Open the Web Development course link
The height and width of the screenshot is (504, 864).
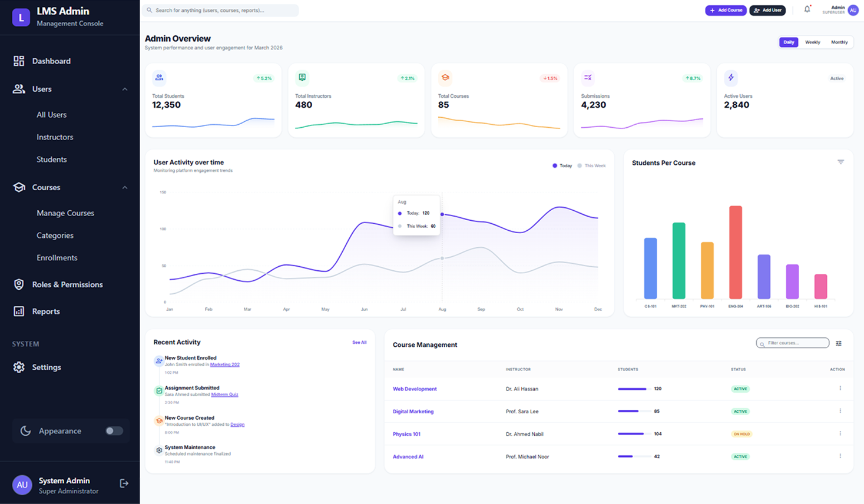coord(415,389)
